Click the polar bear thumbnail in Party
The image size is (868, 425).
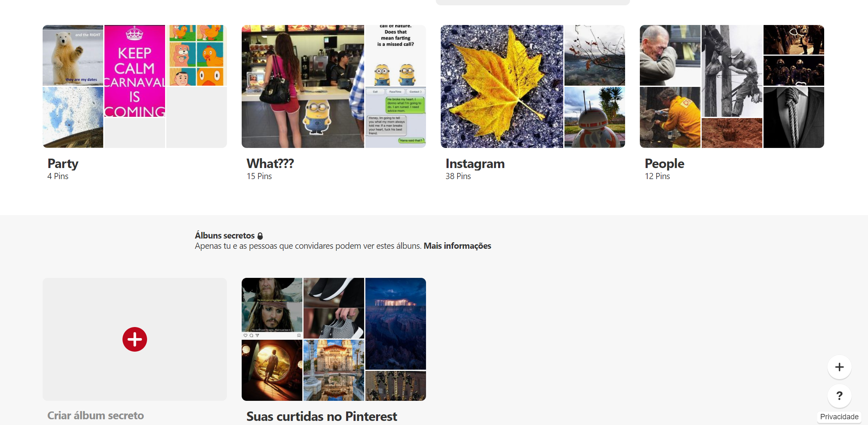tap(73, 55)
